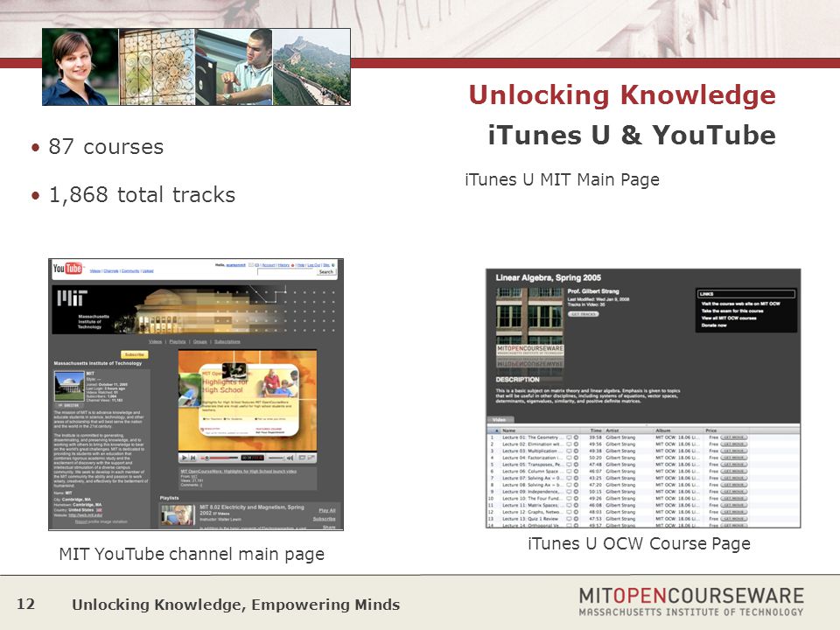Select the Subscriptions tab below the MIT banner
The width and height of the screenshot is (840, 630).
[x=227, y=342]
